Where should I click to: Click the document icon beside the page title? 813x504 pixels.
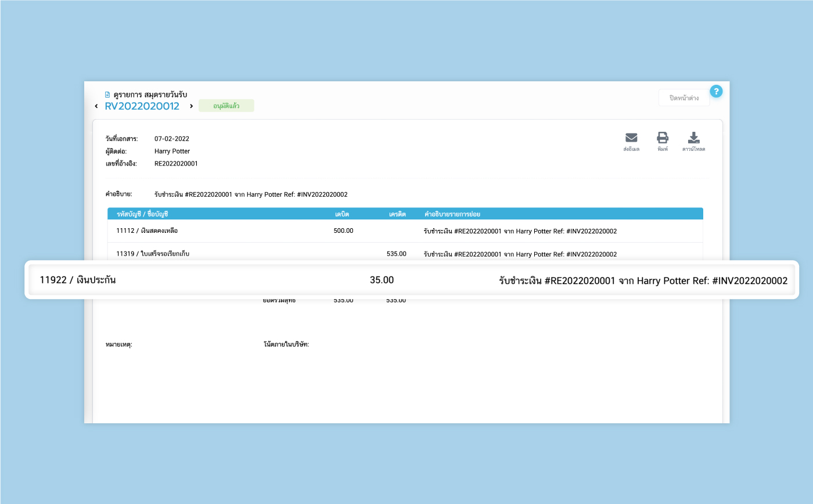107,94
